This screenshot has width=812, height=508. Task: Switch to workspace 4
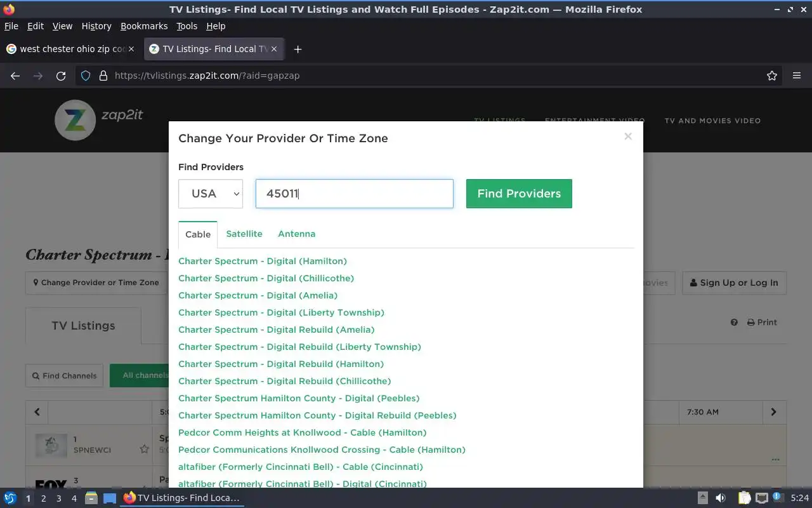[74, 498]
